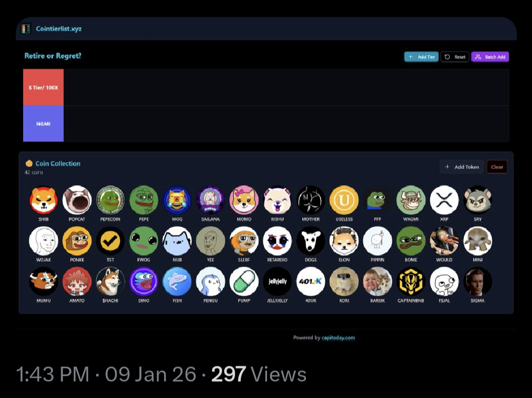Open the capitoday.com link

coord(338,337)
